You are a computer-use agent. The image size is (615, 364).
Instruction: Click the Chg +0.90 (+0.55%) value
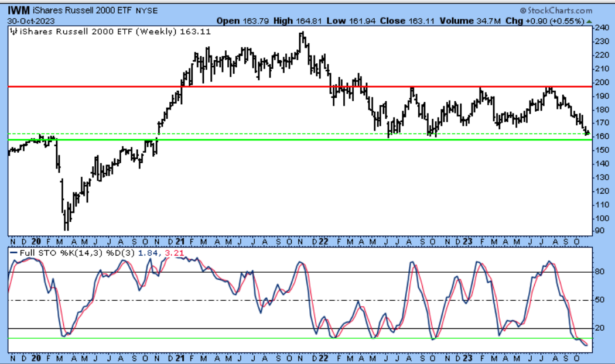[545, 21]
